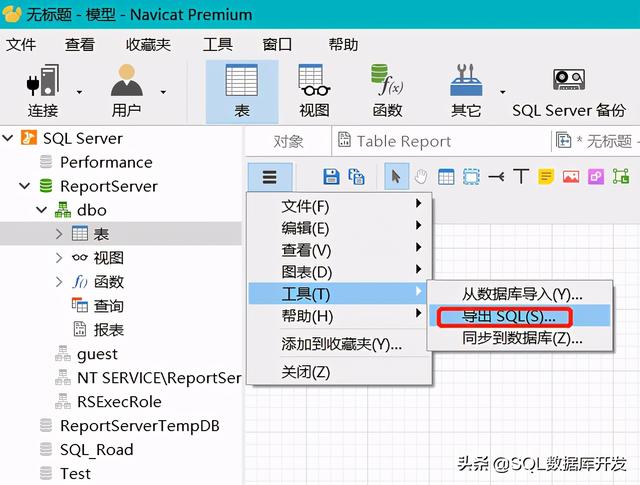This screenshot has width=640, height=485.
Task: Click the hamburger menu button in model toolbar
Action: coord(270,177)
